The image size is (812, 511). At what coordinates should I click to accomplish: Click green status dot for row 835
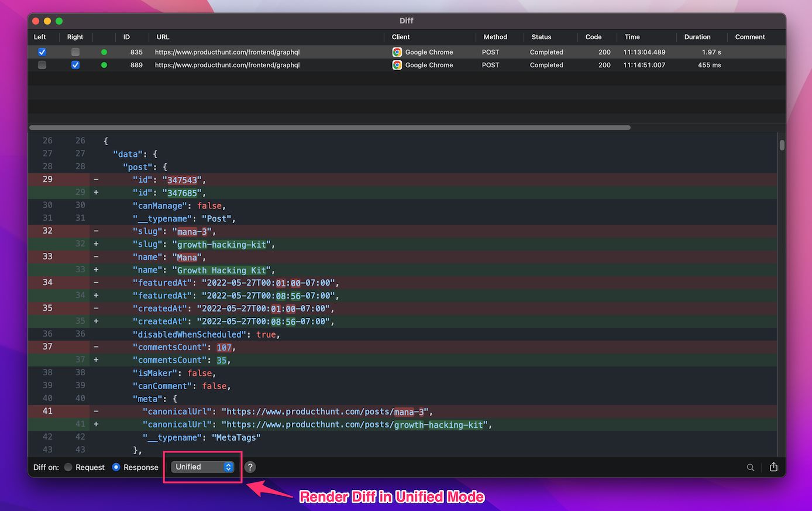104,52
